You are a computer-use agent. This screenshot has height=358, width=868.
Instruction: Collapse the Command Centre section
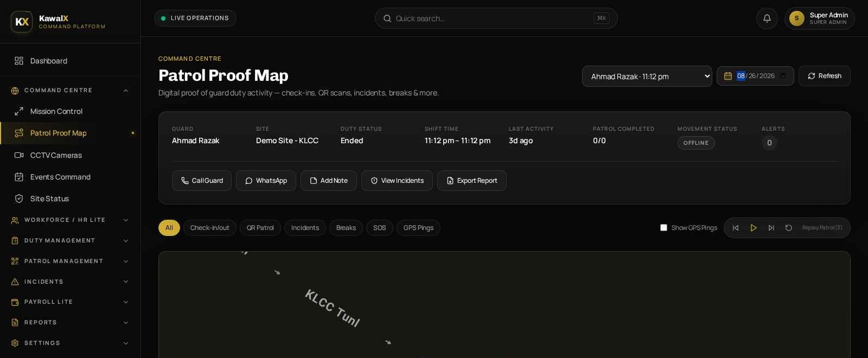pyautogui.click(x=126, y=91)
